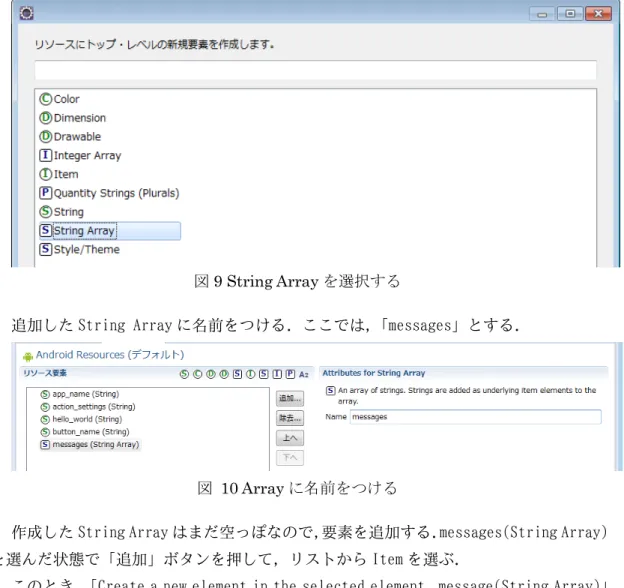Toggle the D filter icon before square S icon
Image resolution: width=624 pixels, height=588 pixels.
pyautogui.click(x=224, y=374)
